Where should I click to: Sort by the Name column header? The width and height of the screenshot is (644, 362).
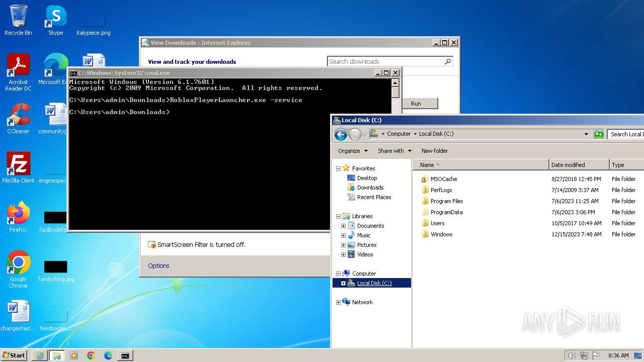(481, 165)
